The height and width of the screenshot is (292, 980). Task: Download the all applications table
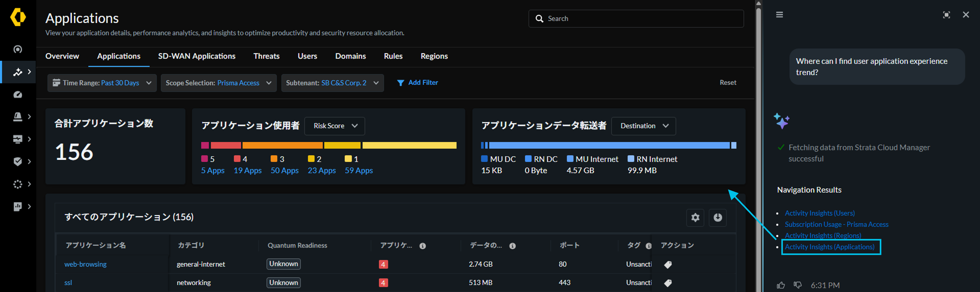pos(717,217)
